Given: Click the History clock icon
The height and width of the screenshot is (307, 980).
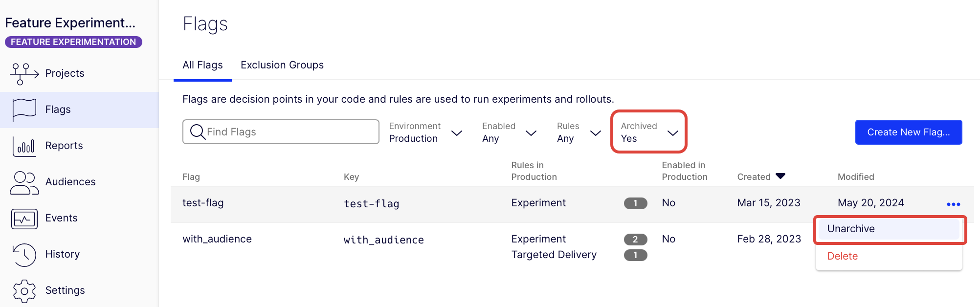Looking at the screenshot, I should [x=24, y=255].
